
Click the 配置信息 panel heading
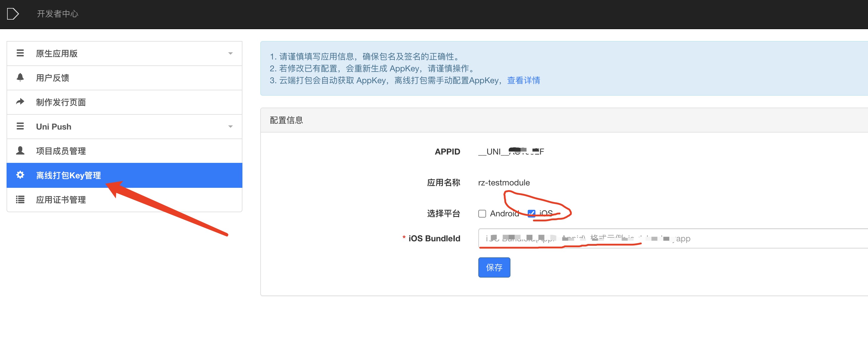tap(286, 120)
